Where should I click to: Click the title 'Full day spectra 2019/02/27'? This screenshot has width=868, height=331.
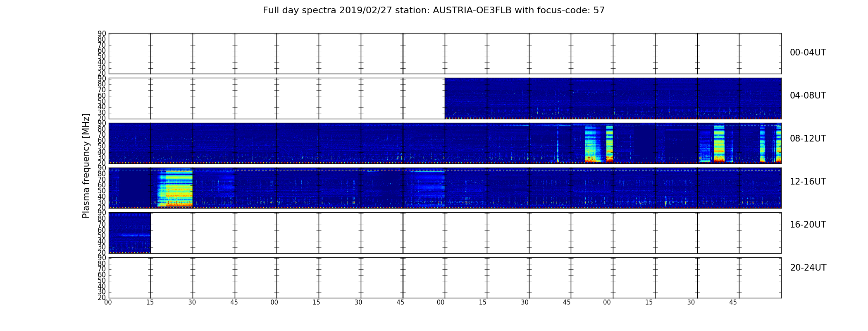point(434,10)
